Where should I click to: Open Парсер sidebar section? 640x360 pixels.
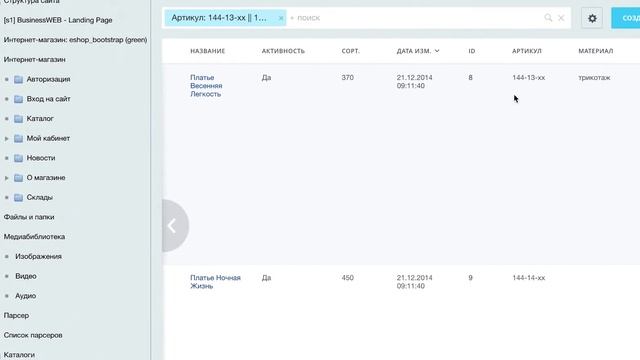16,316
